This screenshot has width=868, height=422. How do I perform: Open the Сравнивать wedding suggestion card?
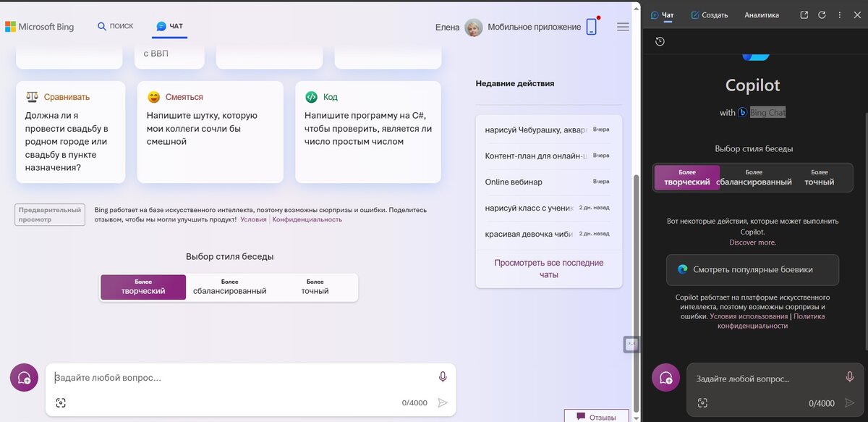(x=71, y=132)
